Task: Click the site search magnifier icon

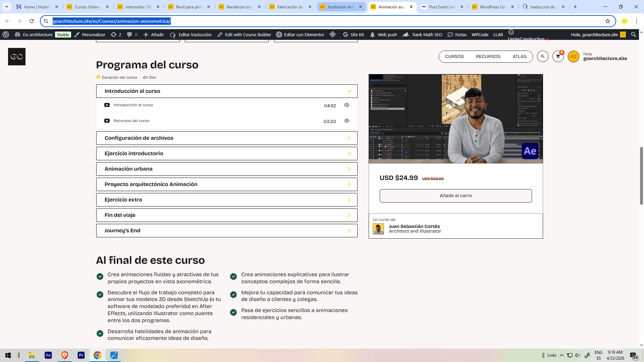Action: 542,56
